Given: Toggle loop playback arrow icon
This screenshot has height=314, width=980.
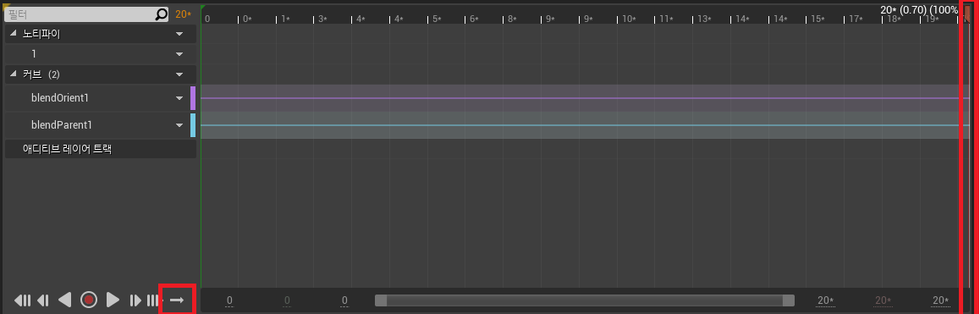Looking at the screenshot, I should 178,300.
